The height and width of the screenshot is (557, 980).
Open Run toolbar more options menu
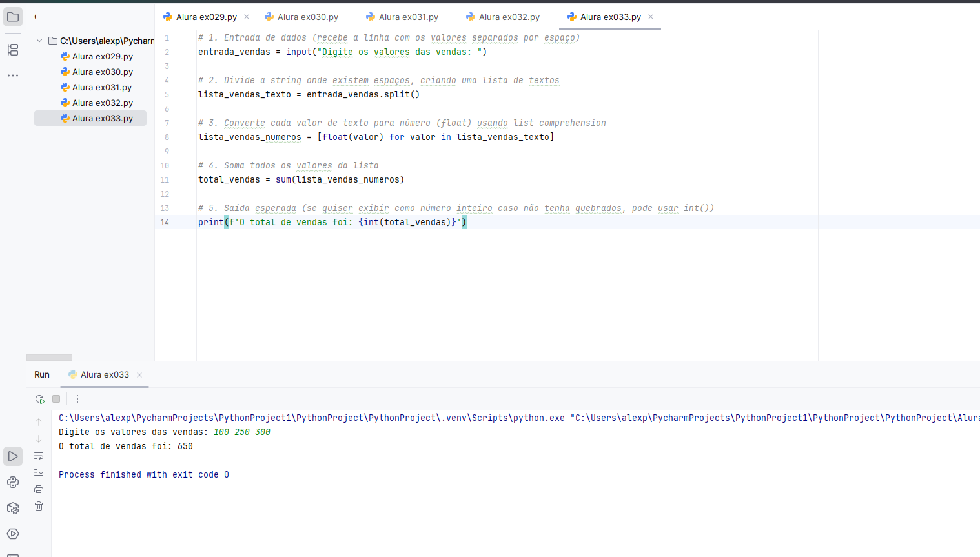click(x=77, y=399)
